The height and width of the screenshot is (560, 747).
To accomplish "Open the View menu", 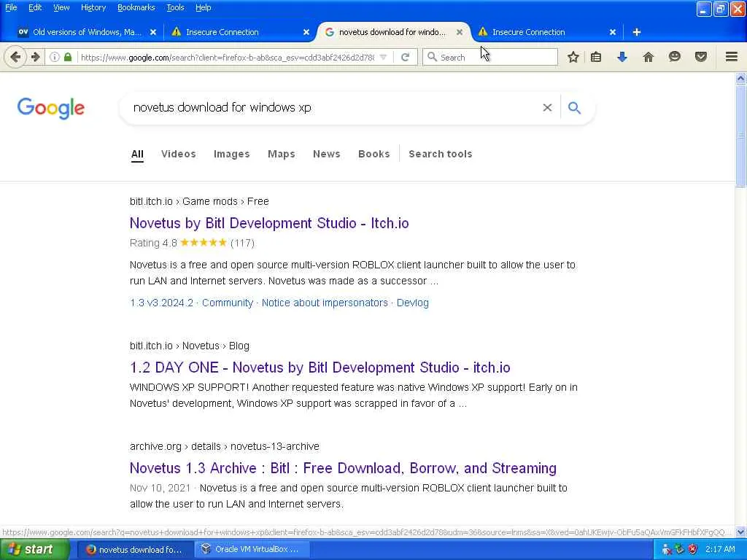I will click(61, 7).
